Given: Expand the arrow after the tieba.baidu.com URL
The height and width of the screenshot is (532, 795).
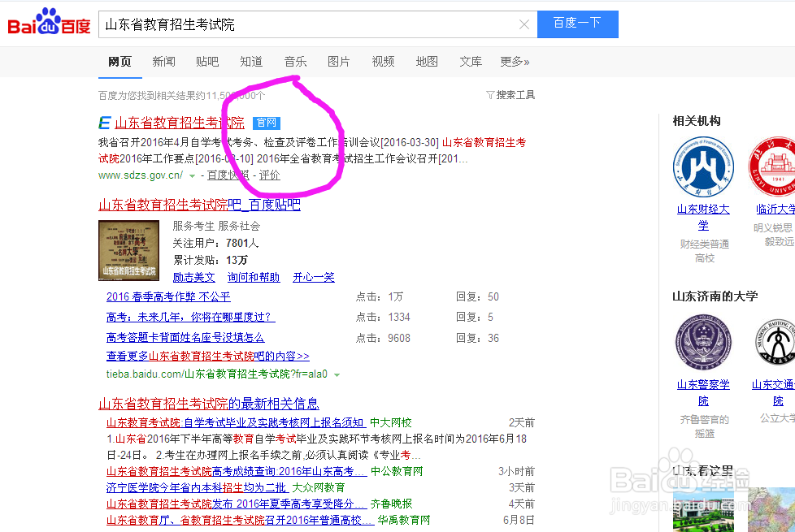Looking at the screenshot, I should click(x=337, y=375).
